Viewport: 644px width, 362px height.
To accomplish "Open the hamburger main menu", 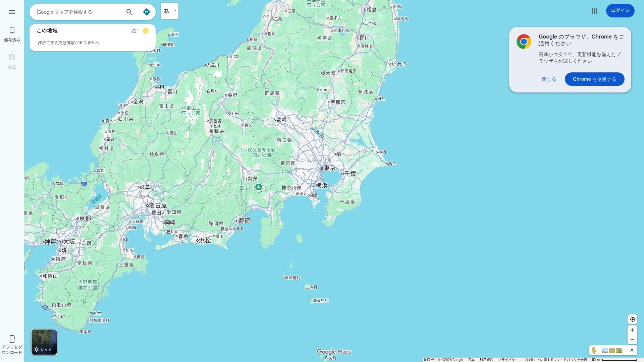I will coord(12,12).
